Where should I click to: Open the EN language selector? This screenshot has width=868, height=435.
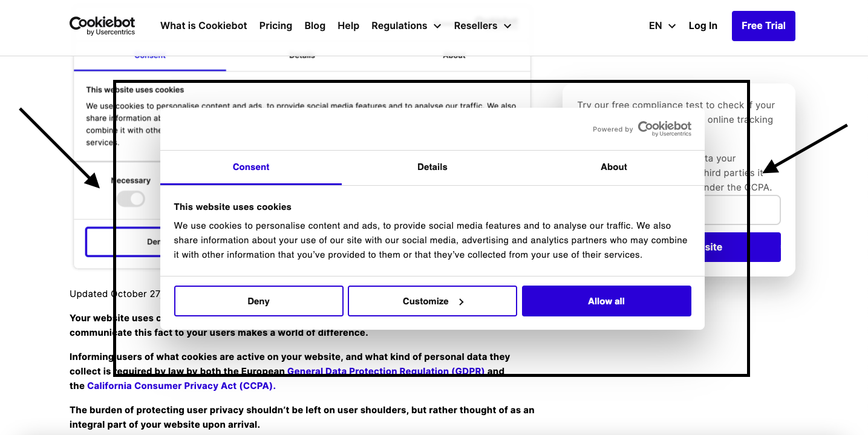[x=662, y=25]
